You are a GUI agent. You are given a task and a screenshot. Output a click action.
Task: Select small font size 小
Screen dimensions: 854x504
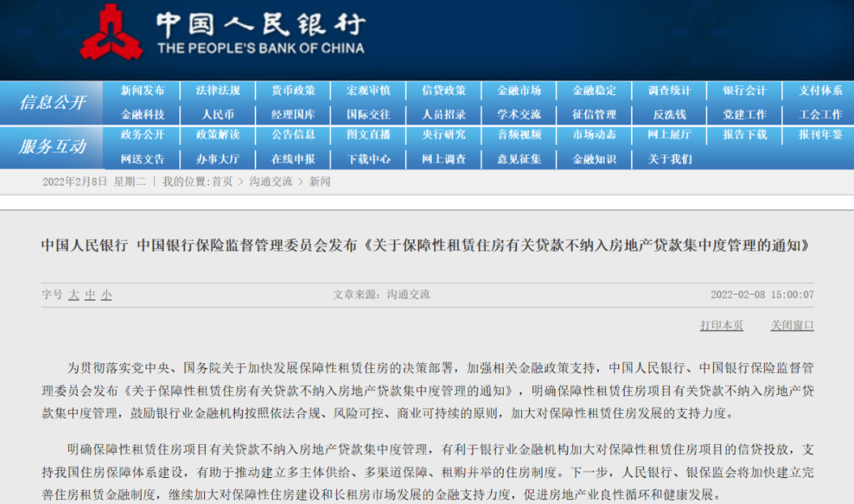coord(106,293)
